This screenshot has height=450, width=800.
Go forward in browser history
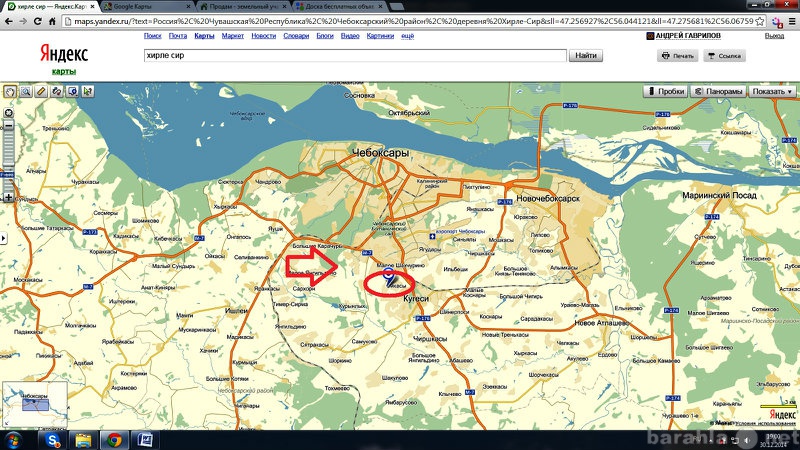coord(23,21)
